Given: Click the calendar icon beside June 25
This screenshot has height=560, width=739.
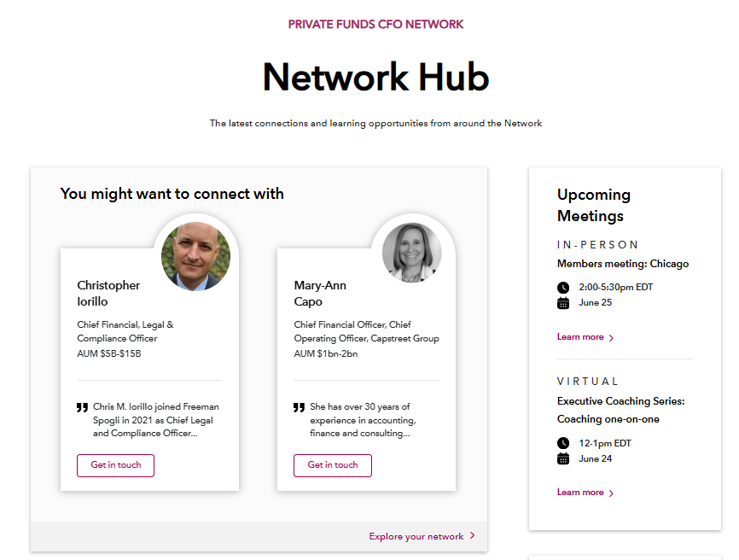Looking at the screenshot, I should click(x=563, y=303).
